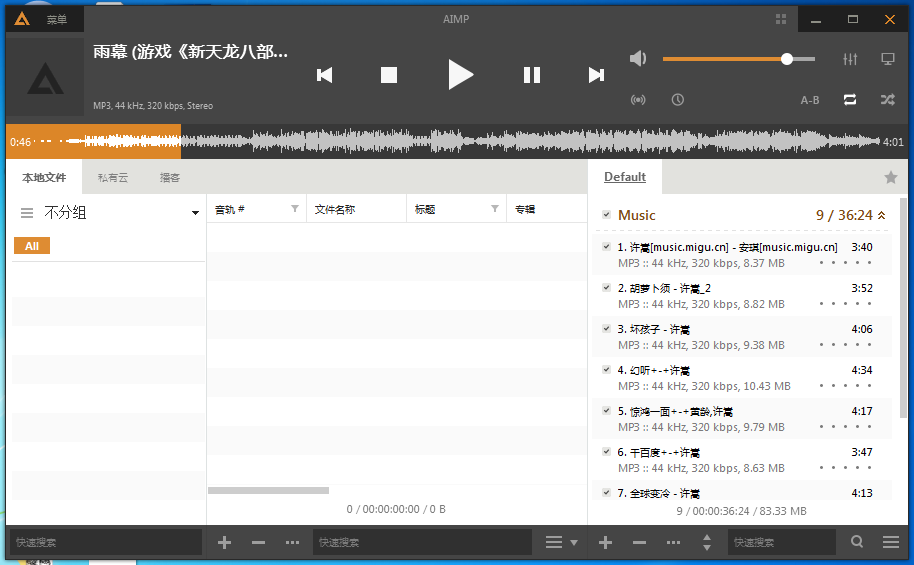Select the All filter button

click(32, 246)
